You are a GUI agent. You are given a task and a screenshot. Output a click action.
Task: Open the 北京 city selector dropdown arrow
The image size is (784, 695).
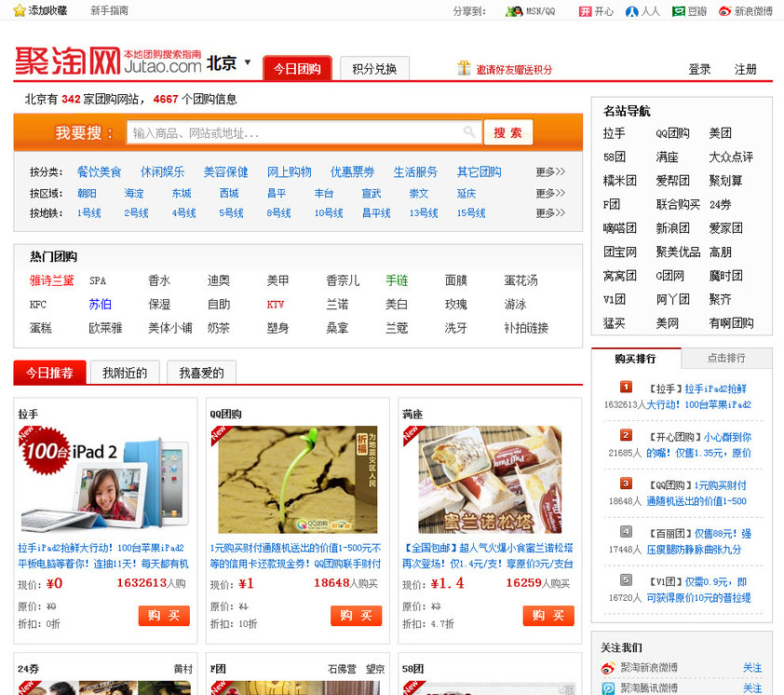point(248,62)
